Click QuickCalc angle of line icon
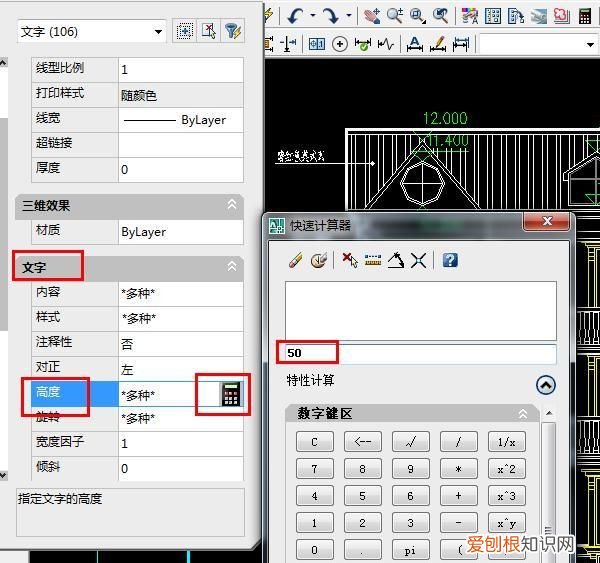Image resolution: width=600 pixels, height=563 pixels. (396, 261)
